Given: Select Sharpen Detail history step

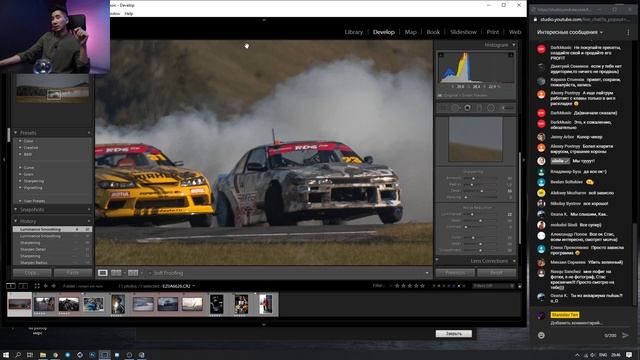Looking at the screenshot, I should pyautogui.click(x=52, y=249).
